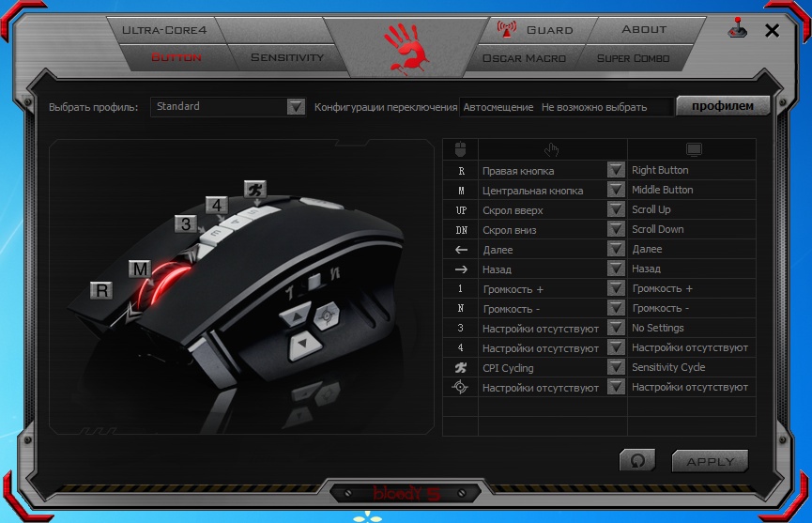Open the Скрол вниз dropdown arrow

616,229
